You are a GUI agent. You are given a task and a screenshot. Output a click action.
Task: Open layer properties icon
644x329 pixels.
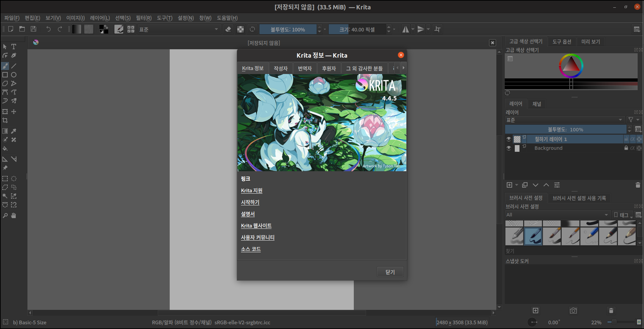point(557,185)
